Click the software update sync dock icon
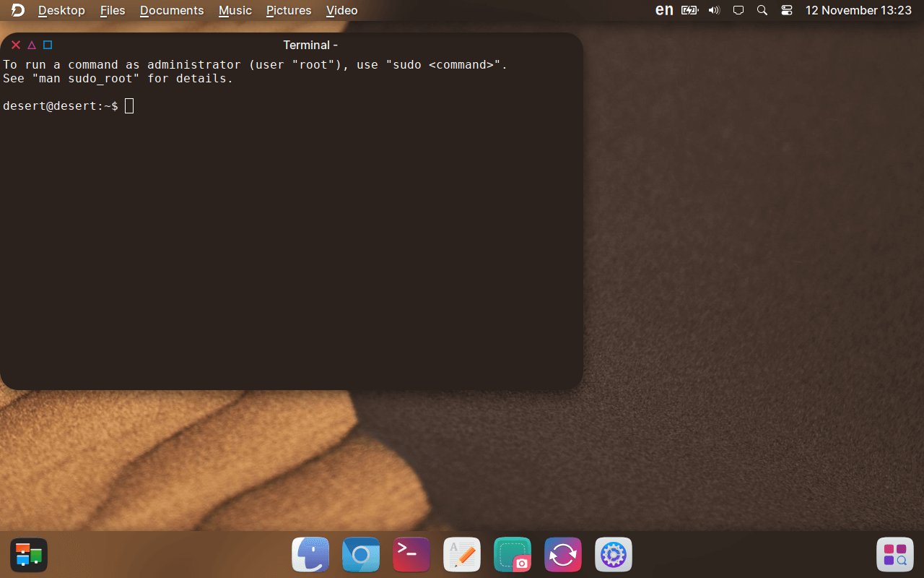 563,555
